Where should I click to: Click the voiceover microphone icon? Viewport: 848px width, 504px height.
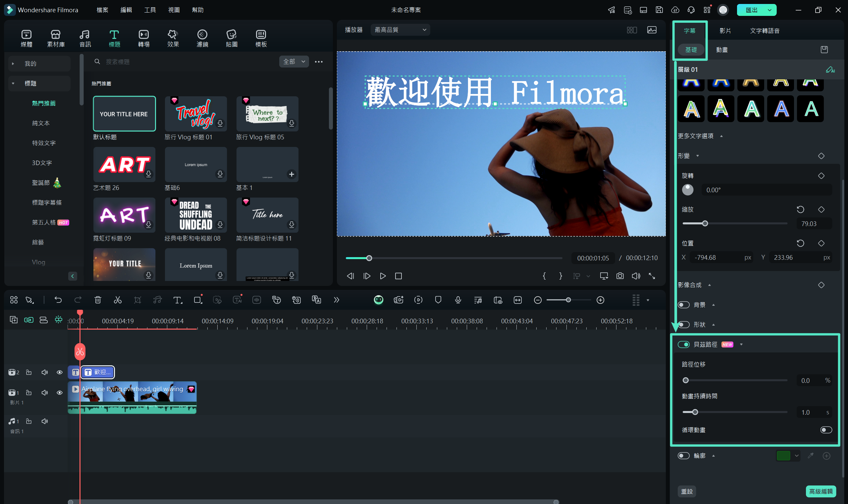(458, 299)
